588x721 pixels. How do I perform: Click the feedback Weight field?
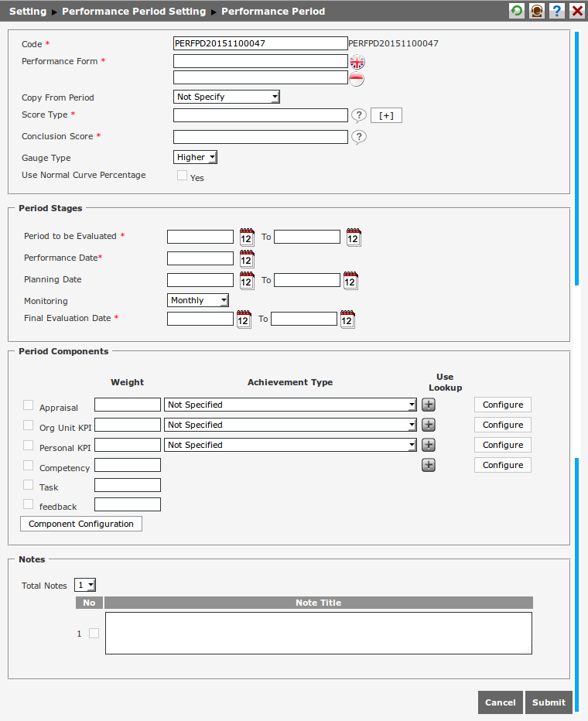coord(128,504)
